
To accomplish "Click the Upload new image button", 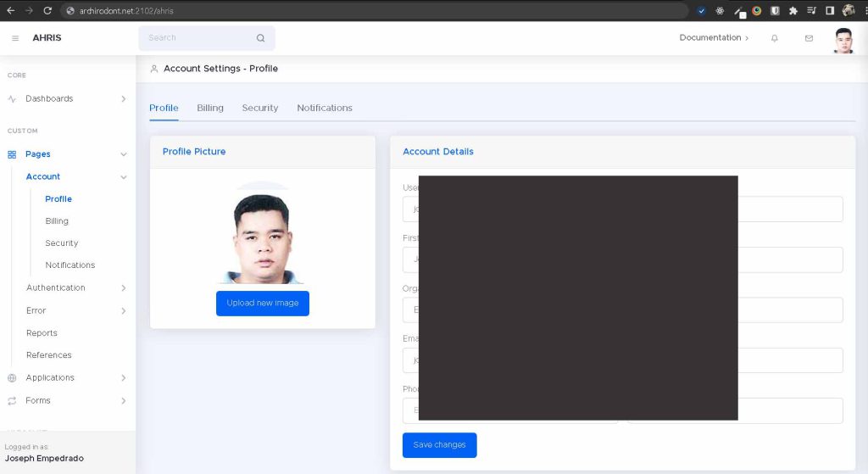I will pyautogui.click(x=263, y=304).
